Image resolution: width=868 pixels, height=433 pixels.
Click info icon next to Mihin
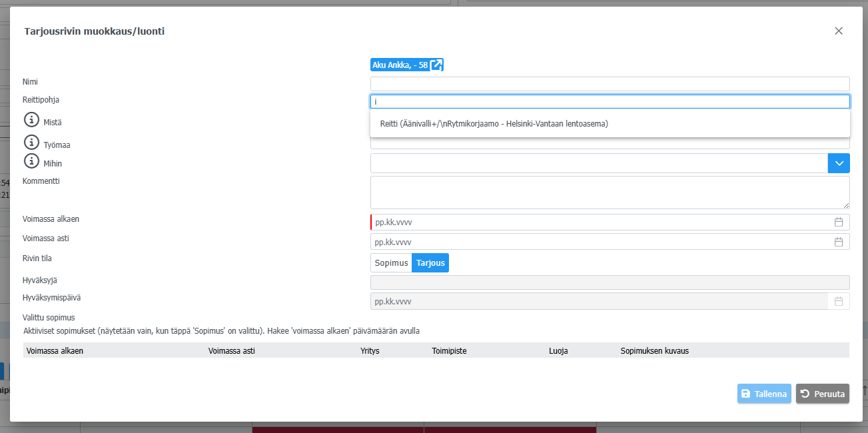point(31,161)
